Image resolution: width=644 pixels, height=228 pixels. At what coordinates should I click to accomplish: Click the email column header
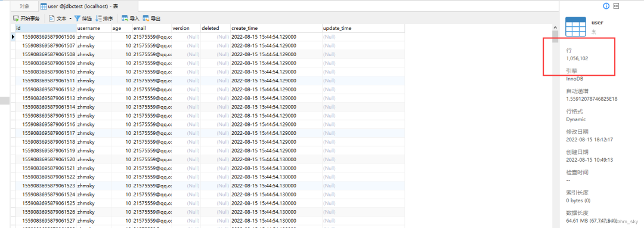click(151, 28)
